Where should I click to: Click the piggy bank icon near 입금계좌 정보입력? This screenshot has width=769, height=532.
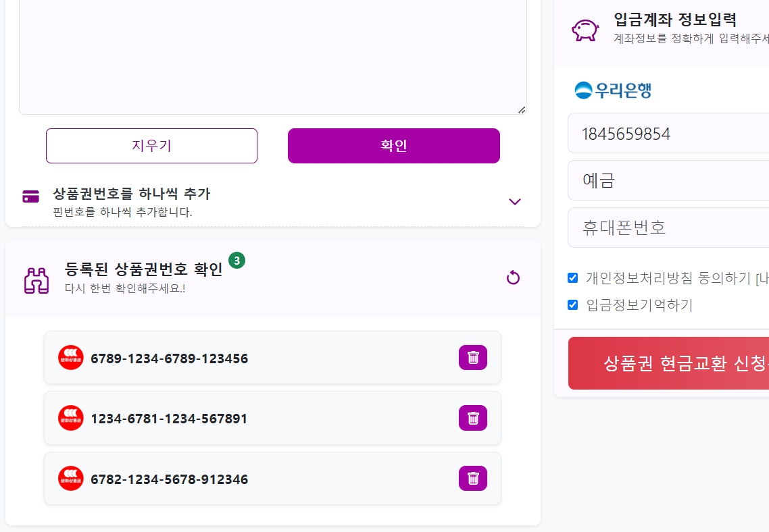coord(585,30)
